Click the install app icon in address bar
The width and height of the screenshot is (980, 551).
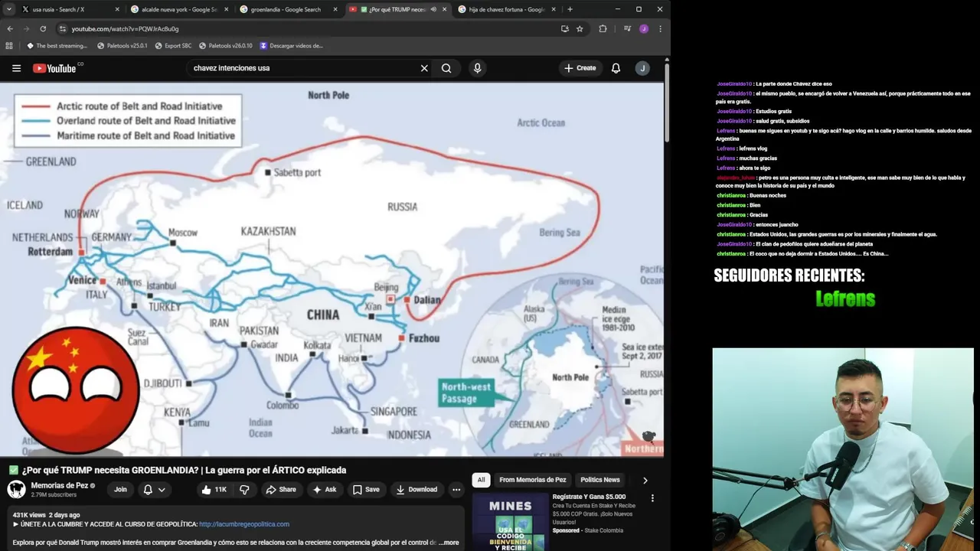(564, 29)
